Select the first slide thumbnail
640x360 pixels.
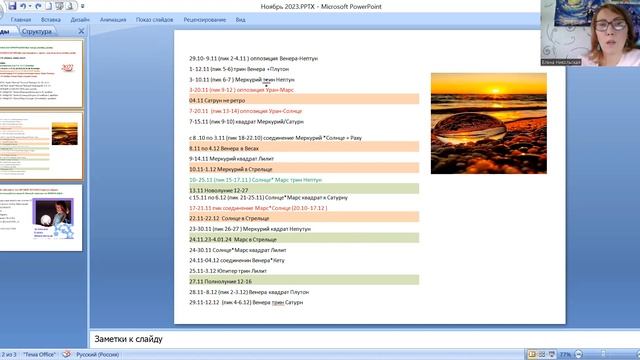pos(41,73)
